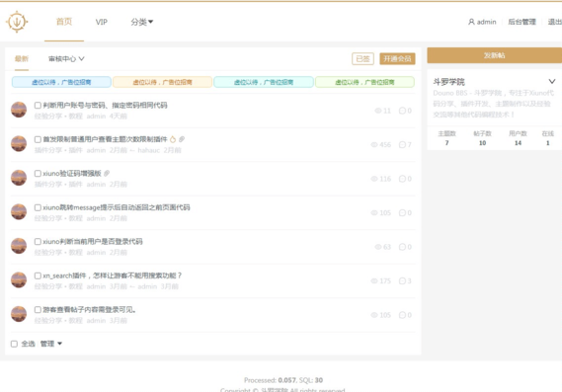
Task: Click the admin user profile icon
Action: [x=471, y=22]
